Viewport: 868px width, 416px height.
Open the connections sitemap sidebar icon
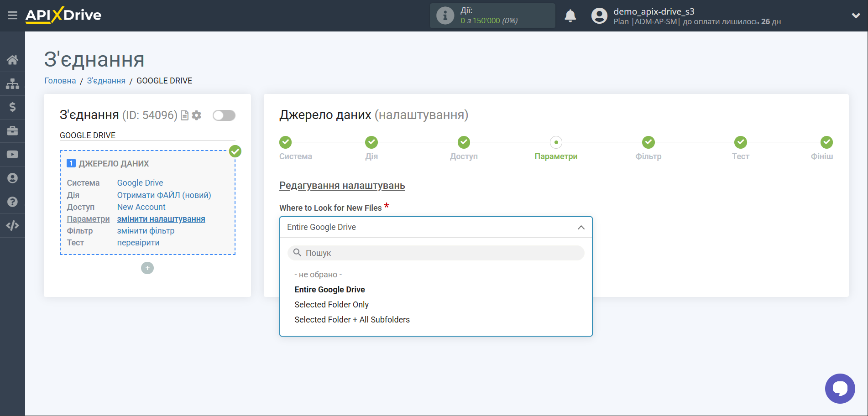[12, 83]
